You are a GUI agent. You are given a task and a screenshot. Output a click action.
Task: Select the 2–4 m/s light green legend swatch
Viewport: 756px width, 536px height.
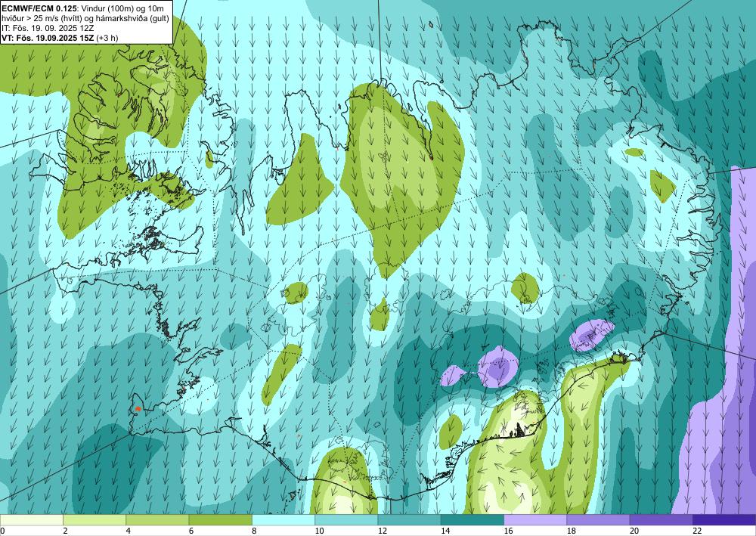pos(94,520)
